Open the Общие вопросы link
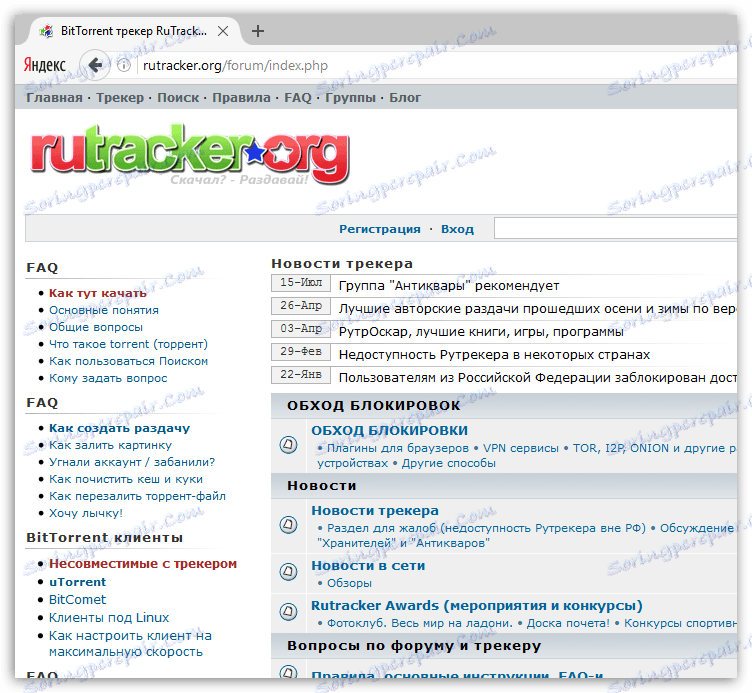 coord(96,327)
